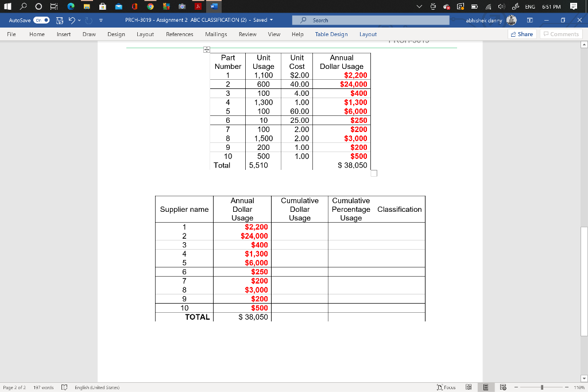Open File Explorer from taskbar
Image resolution: width=588 pixels, height=392 pixels.
coord(87,6)
